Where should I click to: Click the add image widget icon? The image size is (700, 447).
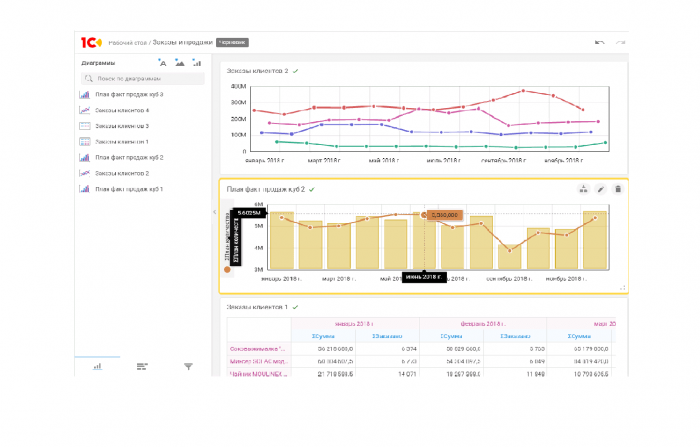click(179, 63)
